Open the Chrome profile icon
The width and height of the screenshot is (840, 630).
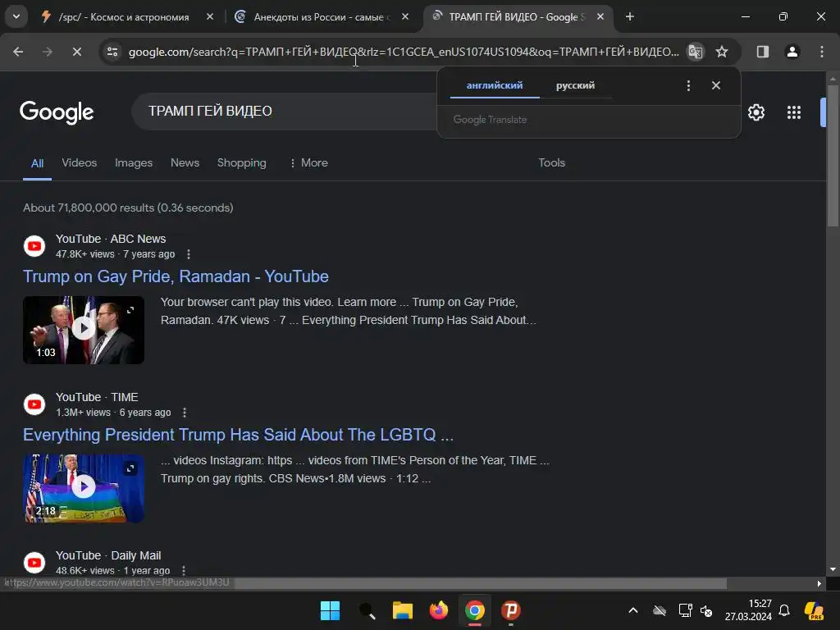pyautogui.click(x=792, y=52)
